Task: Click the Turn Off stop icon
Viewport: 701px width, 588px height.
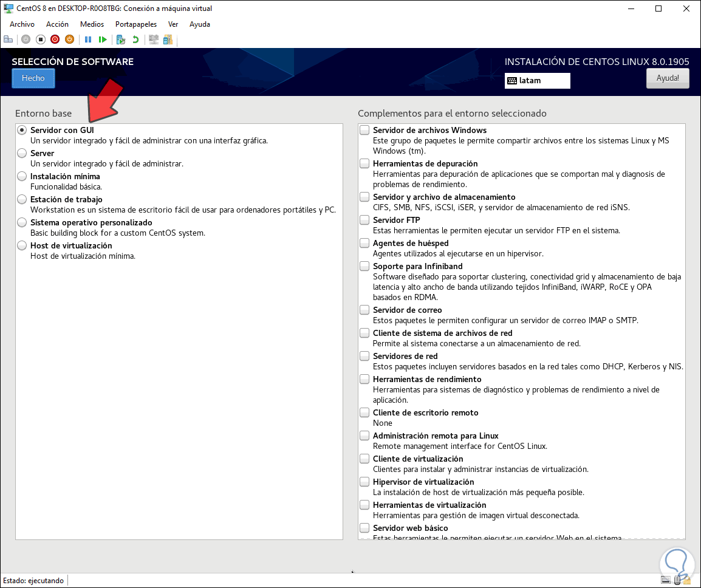Action: point(41,40)
